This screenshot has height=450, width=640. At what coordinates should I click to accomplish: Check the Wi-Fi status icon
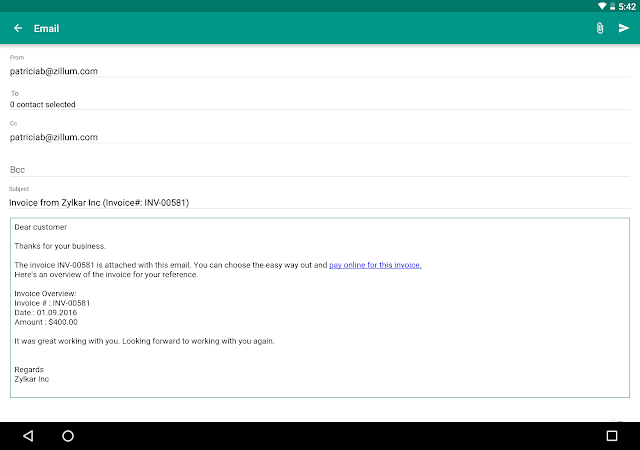602,6
